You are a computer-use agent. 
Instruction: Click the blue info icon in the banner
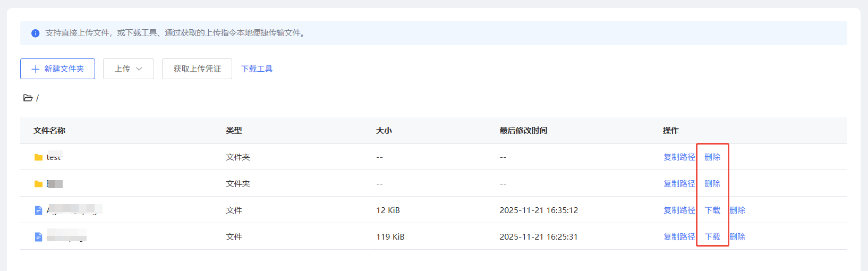click(x=36, y=33)
